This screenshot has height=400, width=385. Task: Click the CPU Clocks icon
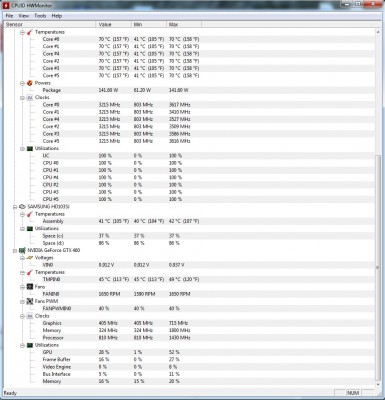[x=30, y=97]
